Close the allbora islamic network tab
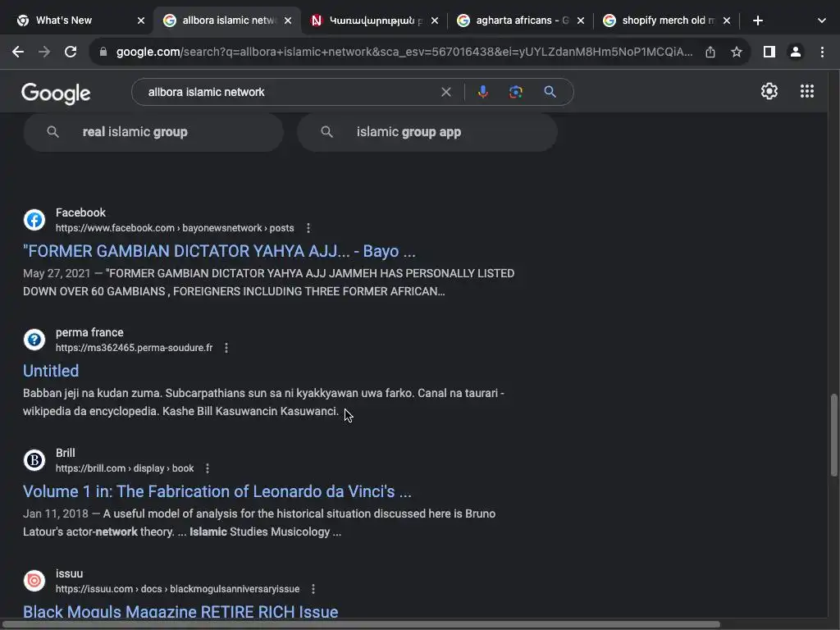This screenshot has height=630, width=840. (x=288, y=21)
